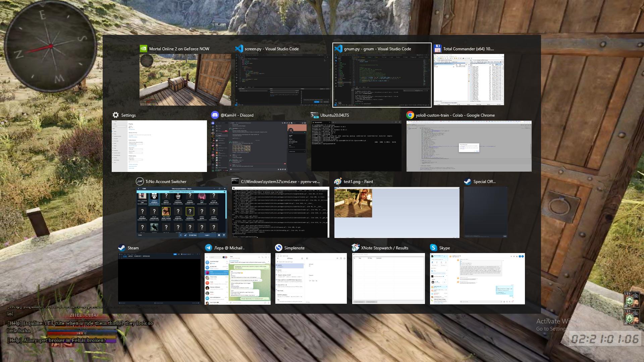Click the 'Ubuntu20.04LTS' title text
This screenshot has height=362, width=644.
click(334, 115)
